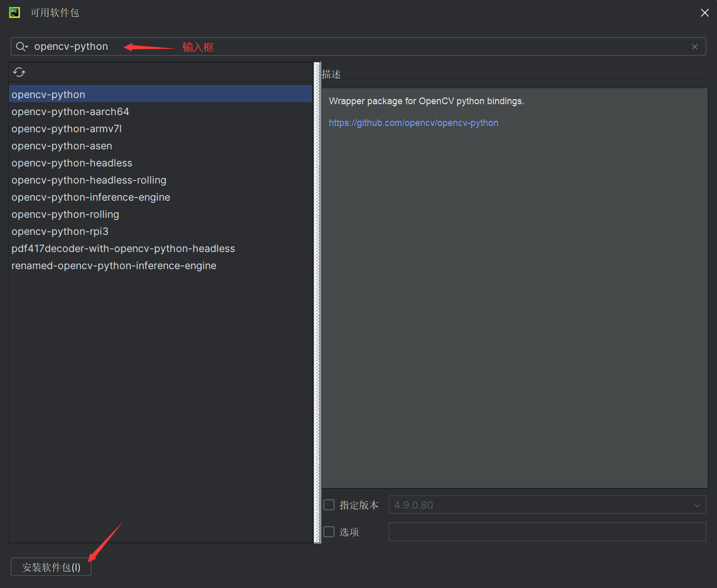717x588 pixels.
Task: Select opencv-python-headless package
Action: tap(72, 163)
